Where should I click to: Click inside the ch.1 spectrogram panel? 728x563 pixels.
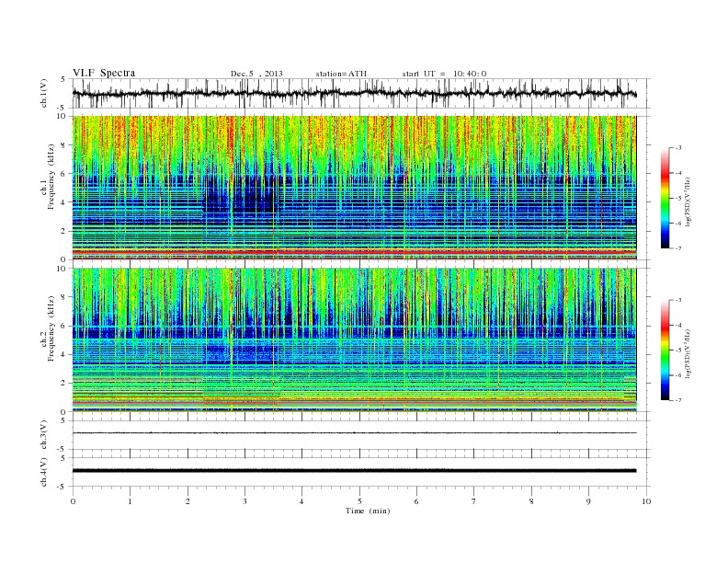click(354, 188)
